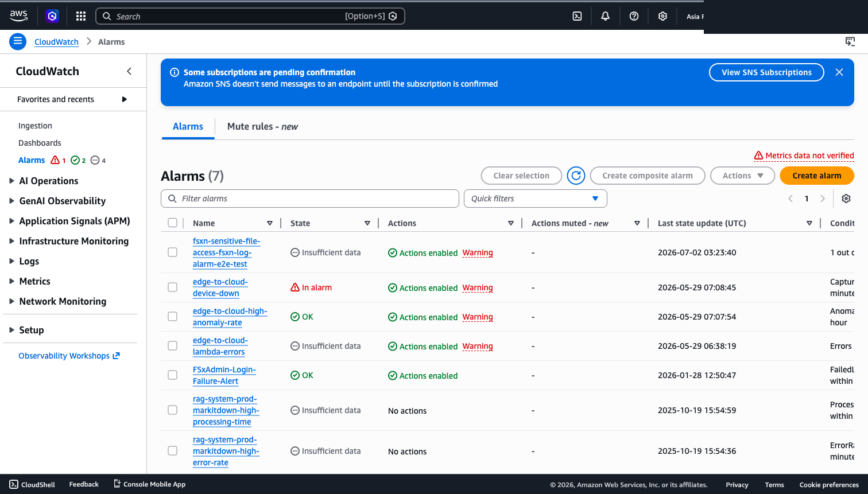Click the Metrics data not verified warning
The image size is (868, 494).
(x=804, y=155)
